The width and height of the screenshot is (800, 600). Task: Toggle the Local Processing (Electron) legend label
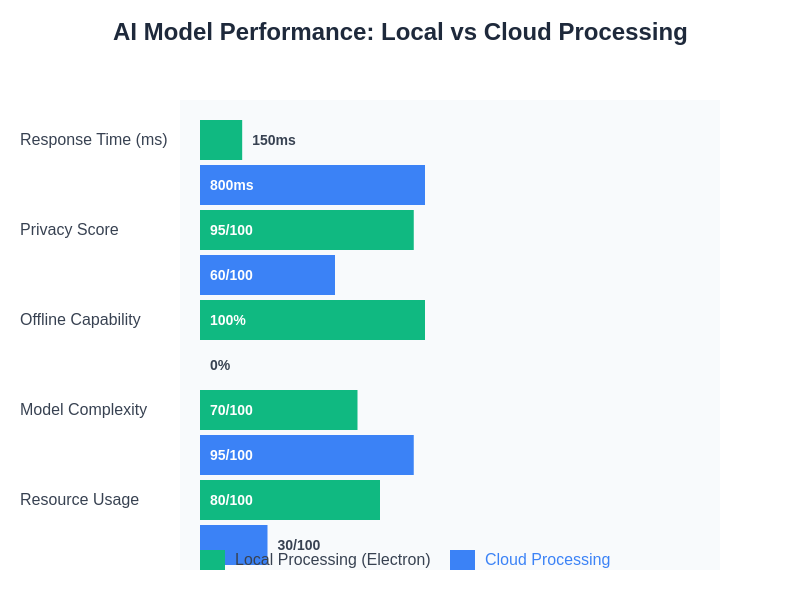[332, 560]
